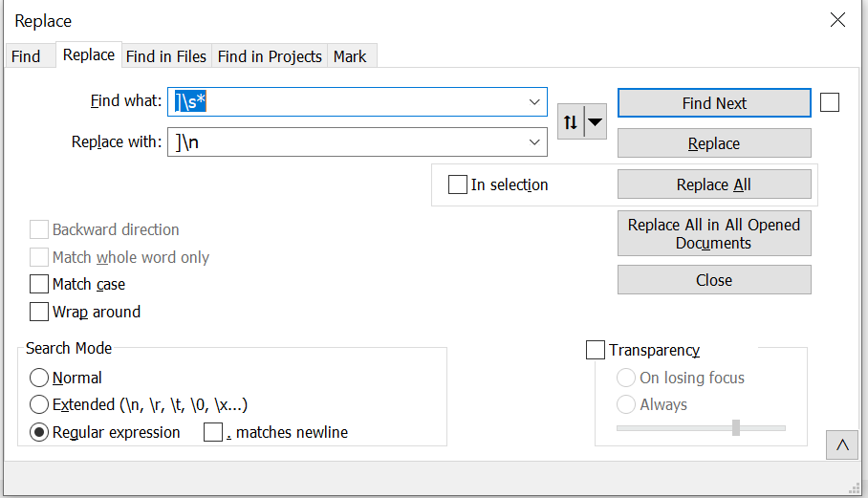Toggle the dot matches newline checkbox
The image size is (868, 498).
click(x=213, y=432)
